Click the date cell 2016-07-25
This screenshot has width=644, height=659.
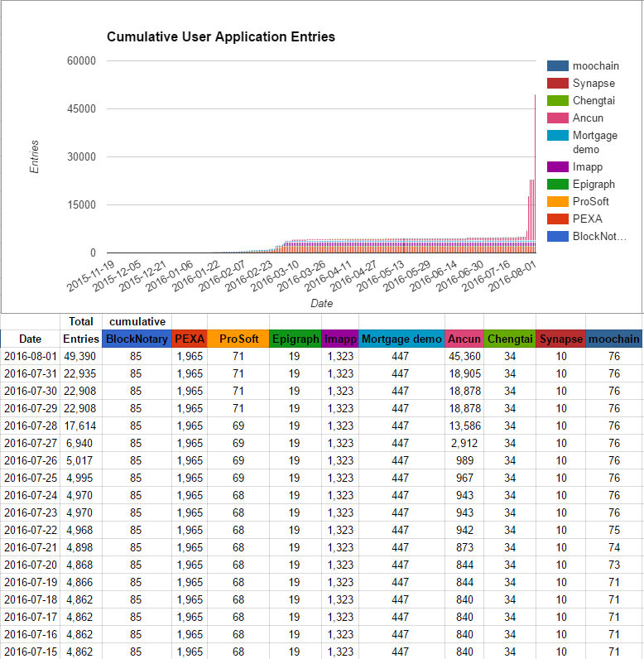31,478
